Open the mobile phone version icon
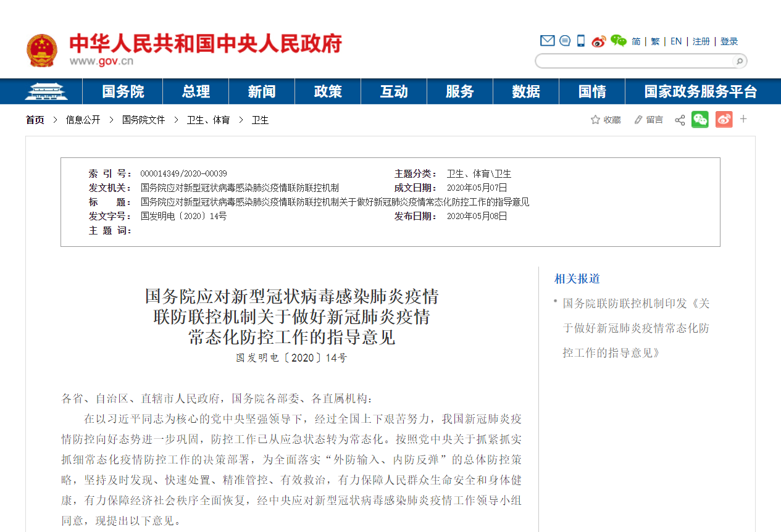This screenshot has width=781, height=532. (x=581, y=41)
